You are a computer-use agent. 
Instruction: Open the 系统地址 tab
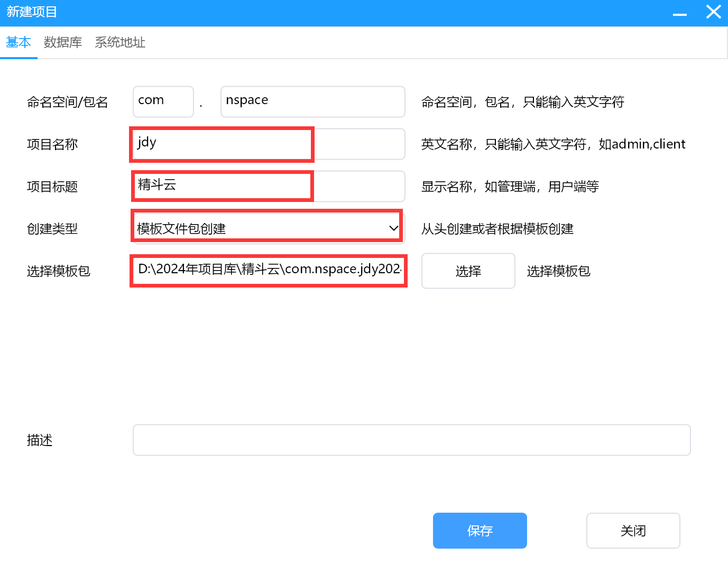120,42
